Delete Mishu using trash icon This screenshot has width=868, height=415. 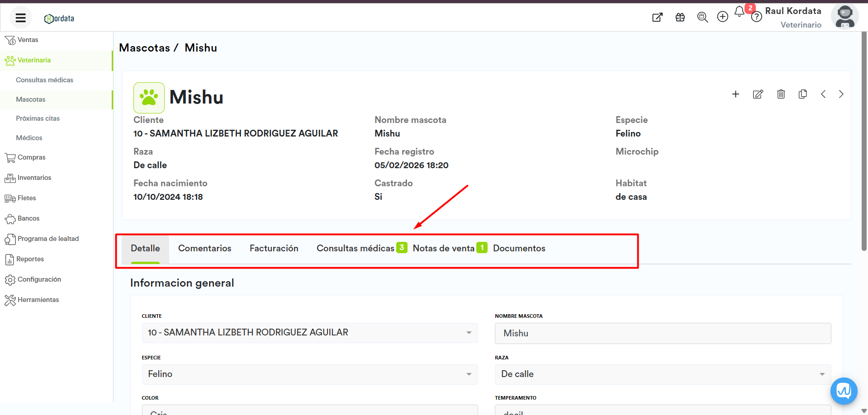click(781, 94)
